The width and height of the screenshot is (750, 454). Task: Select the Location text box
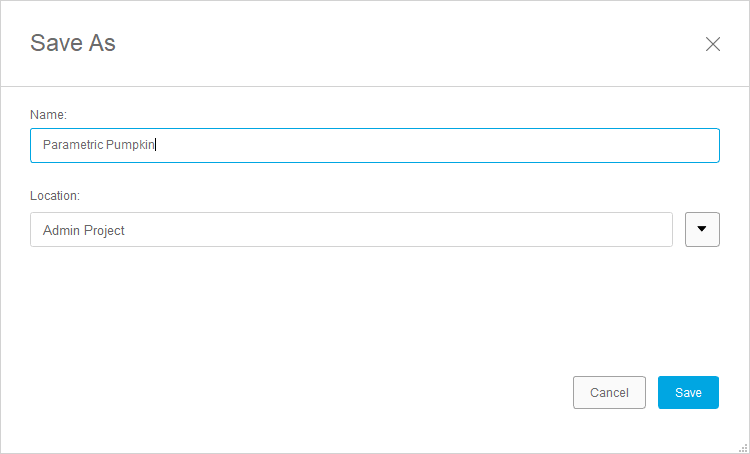coord(351,230)
